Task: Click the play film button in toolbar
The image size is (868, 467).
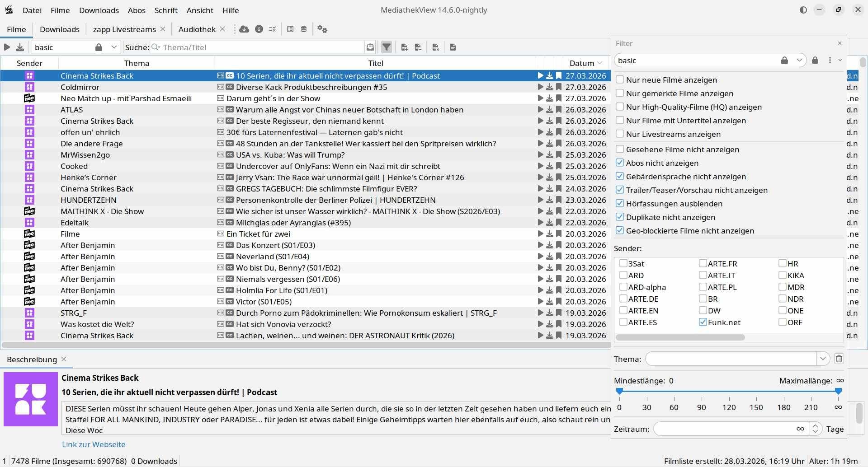Action: point(7,47)
